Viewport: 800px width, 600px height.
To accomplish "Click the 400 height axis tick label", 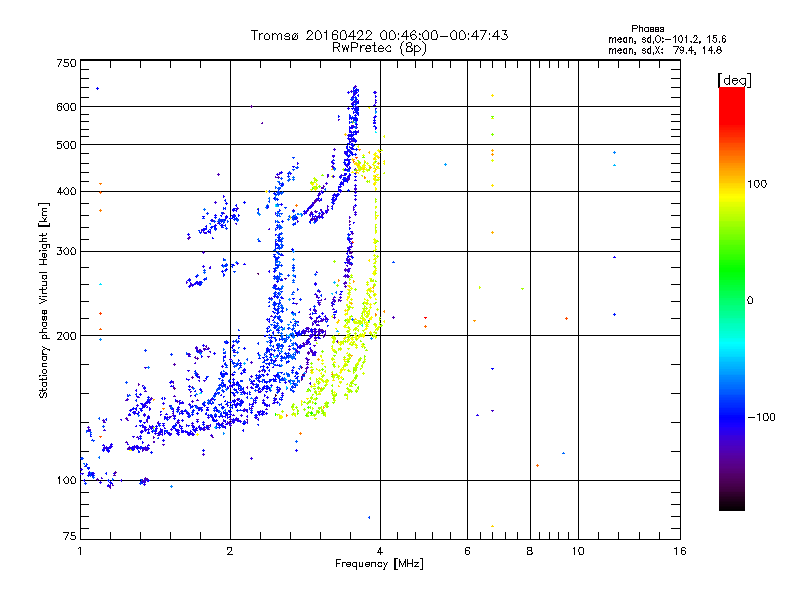I will point(66,192).
